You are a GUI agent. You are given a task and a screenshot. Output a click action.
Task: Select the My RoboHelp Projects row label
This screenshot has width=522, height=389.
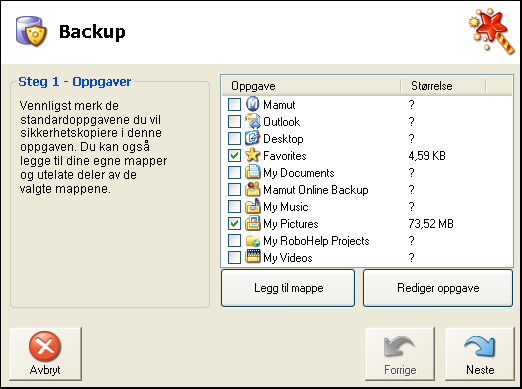pyautogui.click(x=316, y=241)
